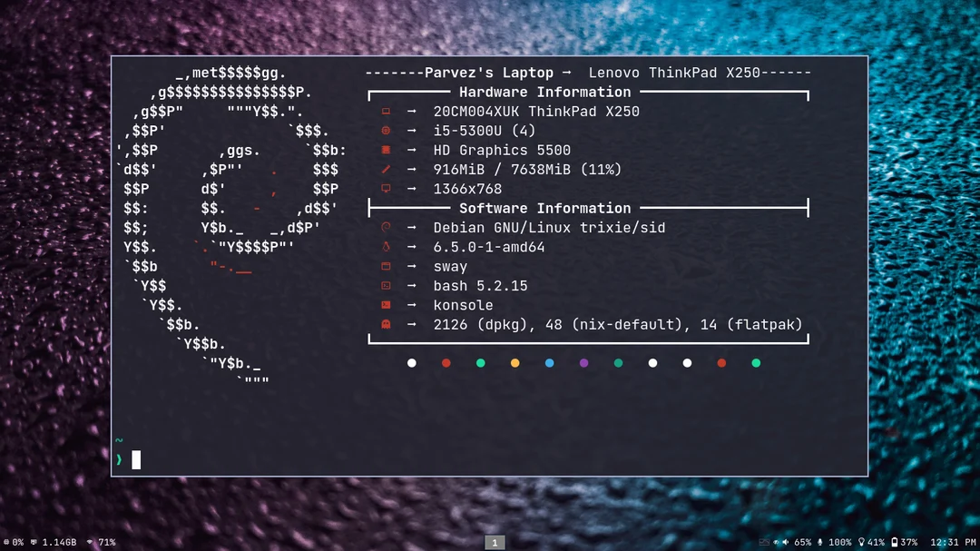
Task: Open the brightness indicator at 41%
Action: (860, 542)
